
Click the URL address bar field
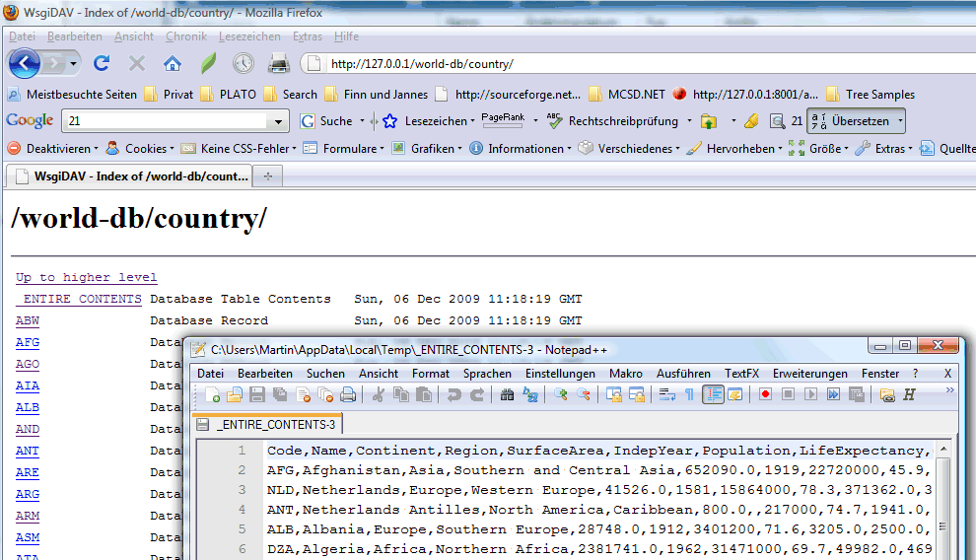point(631,64)
